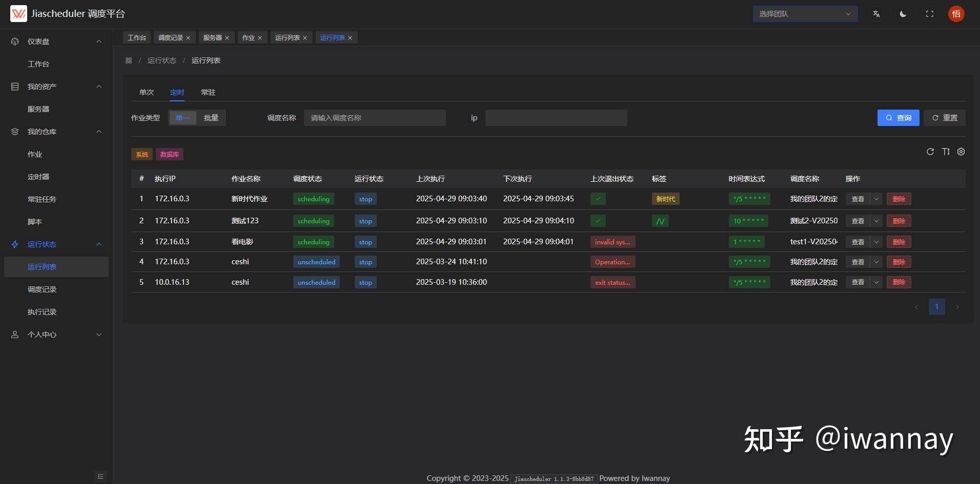Open the action dropdown for 测试123 row
The image size is (980, 484).
click(x=876, y=221)
